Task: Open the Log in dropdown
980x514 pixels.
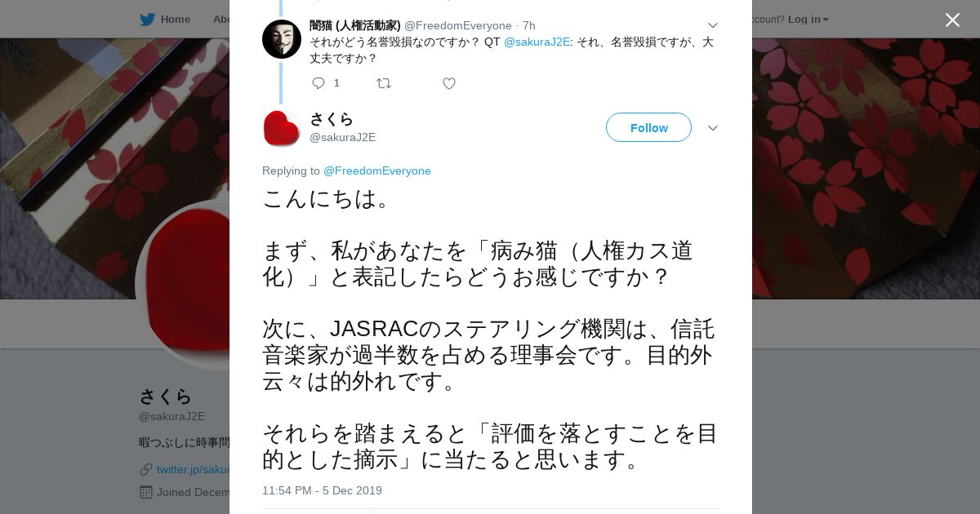Action: [x=808, y=19]
